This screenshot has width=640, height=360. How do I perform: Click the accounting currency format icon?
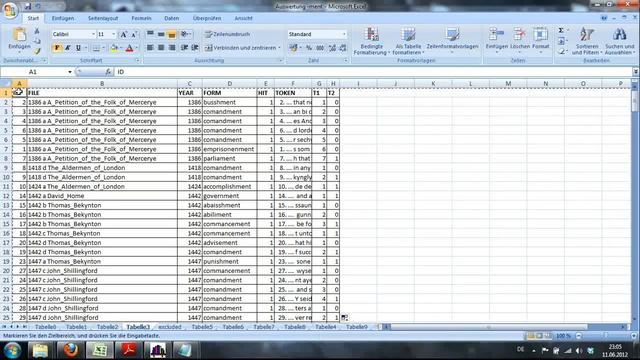click(293, 48)
